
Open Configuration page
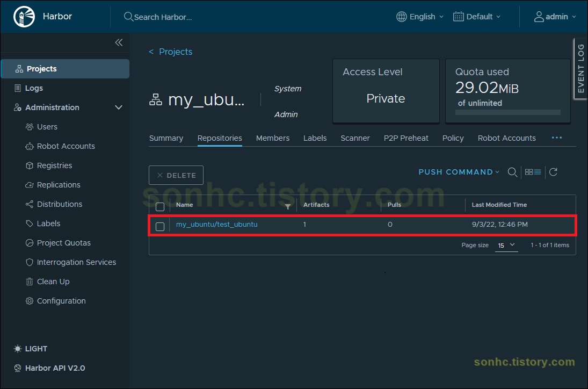pos(61,301)
